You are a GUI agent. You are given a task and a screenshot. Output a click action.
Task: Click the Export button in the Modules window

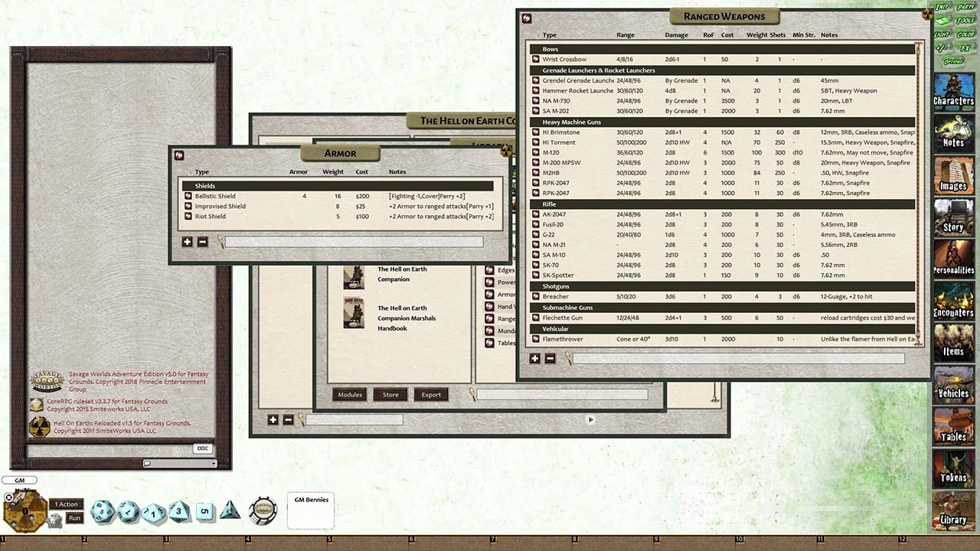click(430, 395)
